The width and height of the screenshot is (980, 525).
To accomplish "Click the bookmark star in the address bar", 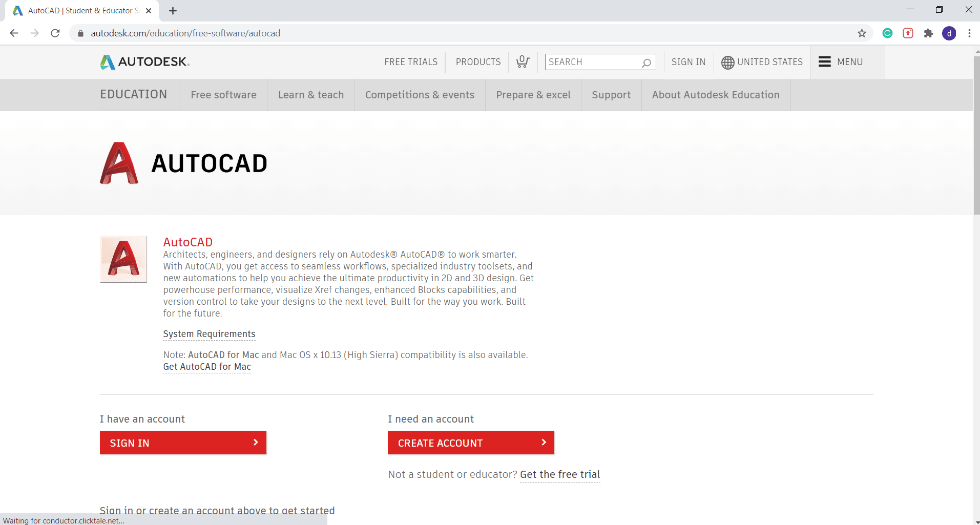I will [862, 33].
